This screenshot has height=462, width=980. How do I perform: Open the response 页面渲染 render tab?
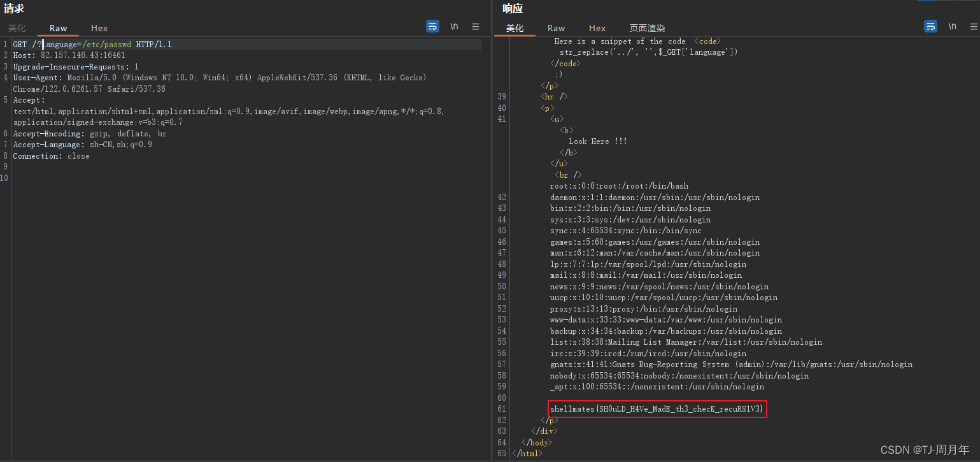click(647, 28)
